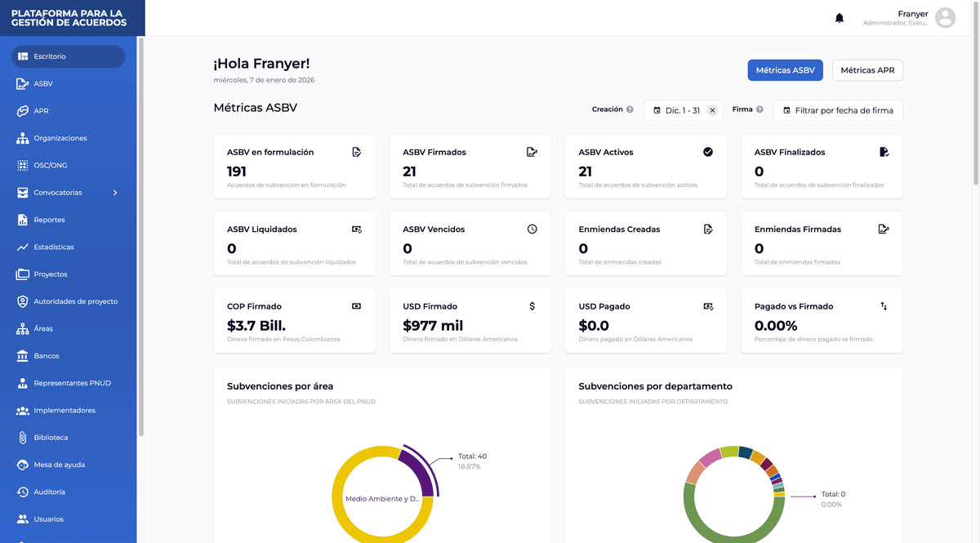Open the Auditoría sidebar item
This screenshot has width=980, height=543.
[49, 492]
